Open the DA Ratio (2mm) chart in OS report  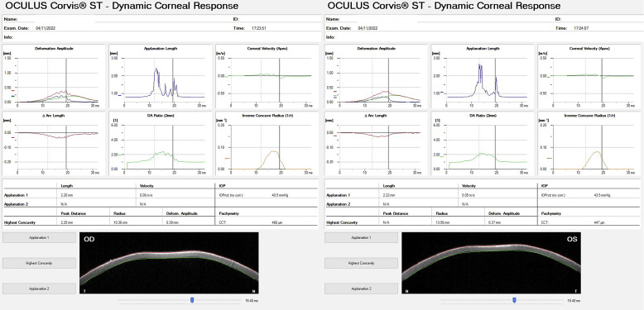pos(483,144)
